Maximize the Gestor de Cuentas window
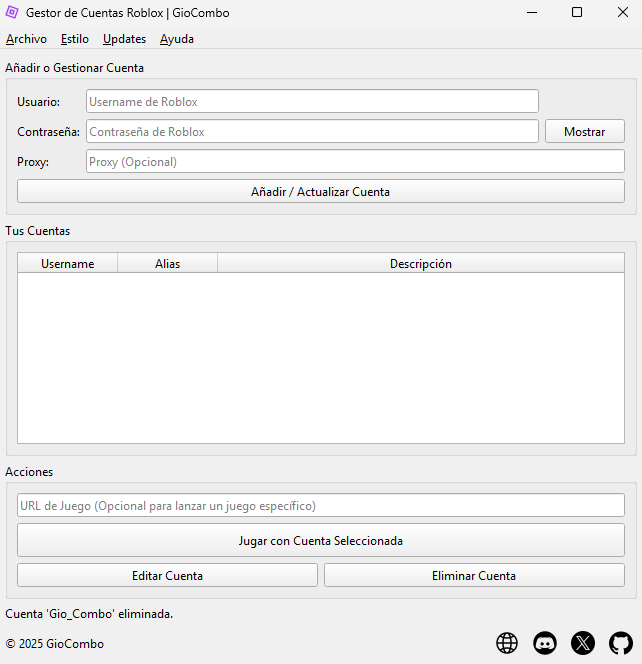 point(577,13)
